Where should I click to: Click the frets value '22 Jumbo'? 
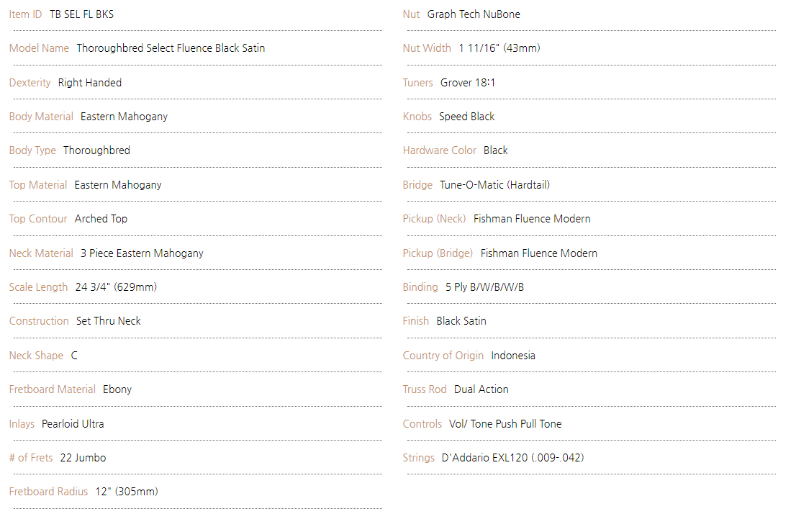(x=83, y=458)
